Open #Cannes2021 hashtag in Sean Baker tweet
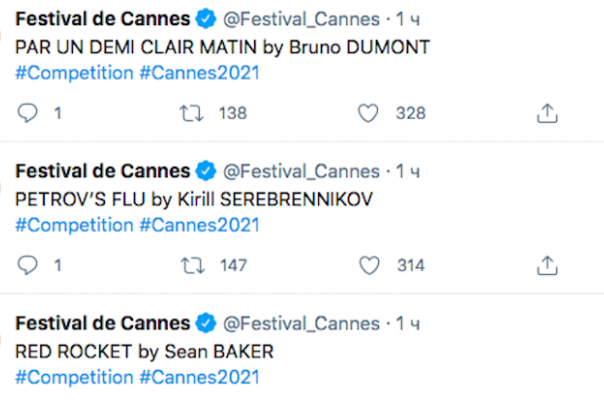This screenshot has height=400, width=604. (200, 377)
